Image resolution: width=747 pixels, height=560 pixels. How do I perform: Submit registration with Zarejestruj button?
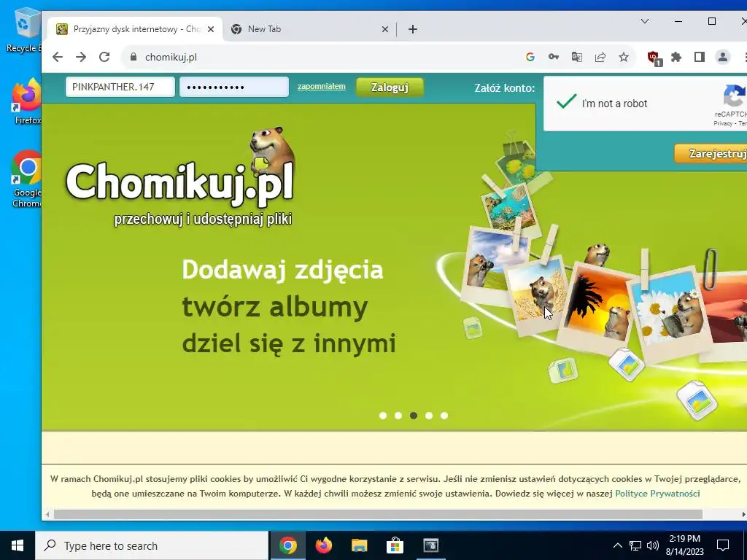click(711, 153)
